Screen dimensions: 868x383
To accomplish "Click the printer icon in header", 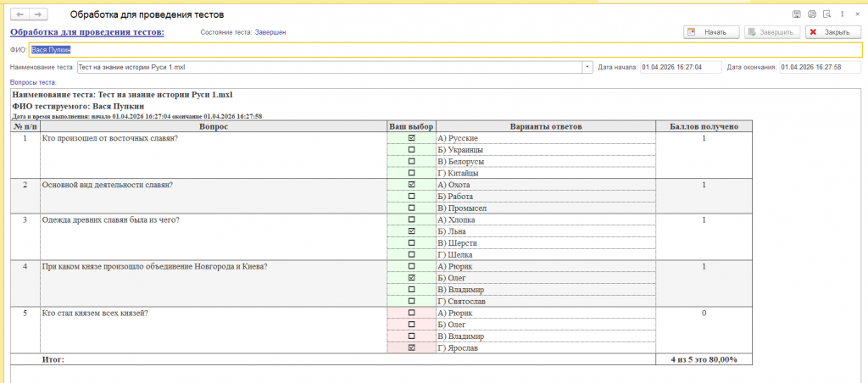I will (811, 14).
